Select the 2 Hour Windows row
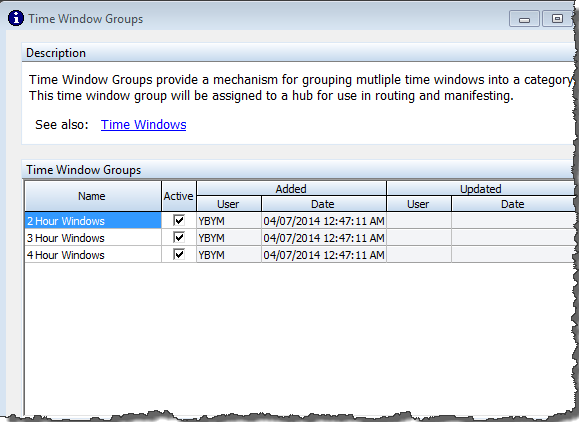Viewport: 579px width, 422px height. [x=299, y=220]
